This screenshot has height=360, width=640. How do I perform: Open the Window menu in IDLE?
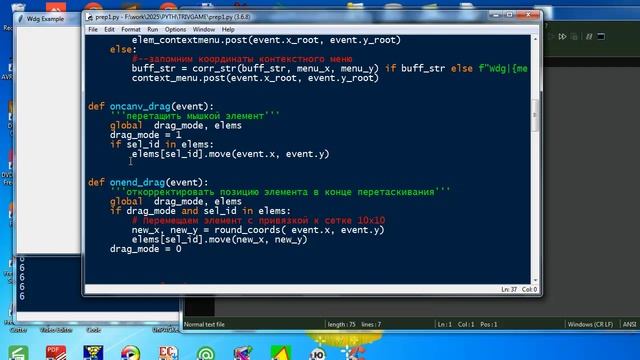[204, 29]
